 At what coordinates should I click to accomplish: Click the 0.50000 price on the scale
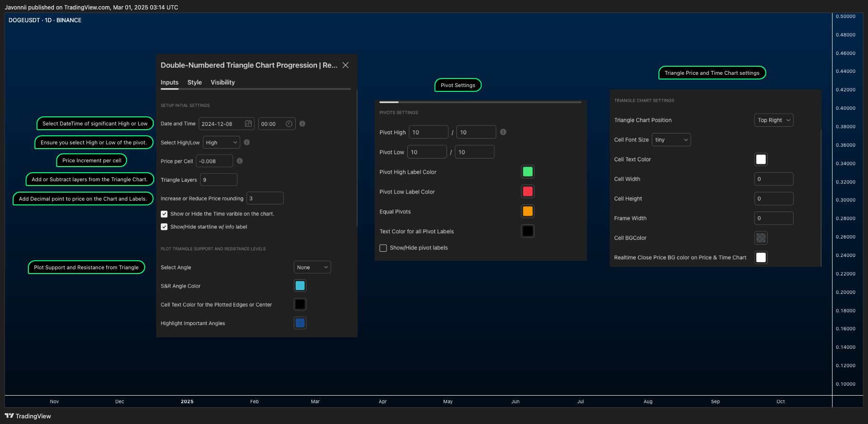[x=845, y=16]
